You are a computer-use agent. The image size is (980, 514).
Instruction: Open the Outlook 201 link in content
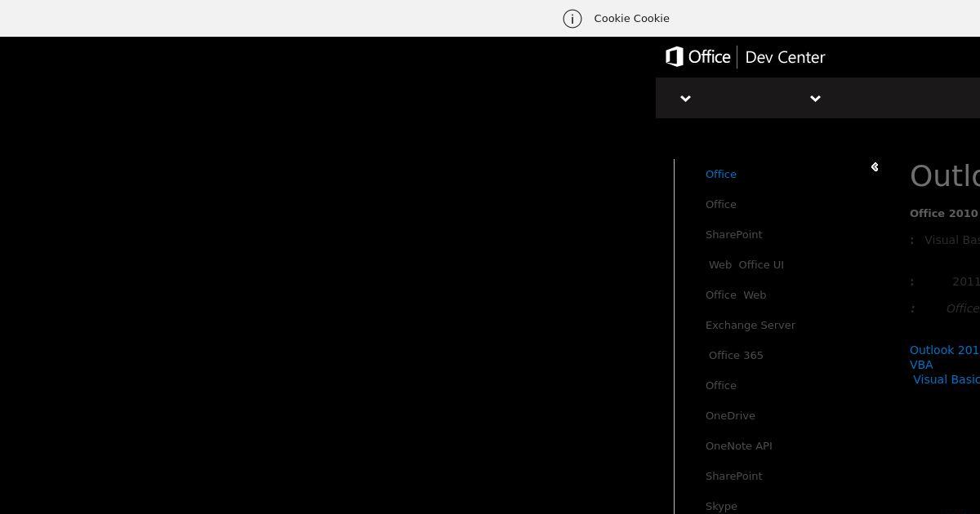pyautogui.click(x=944, y=350)
